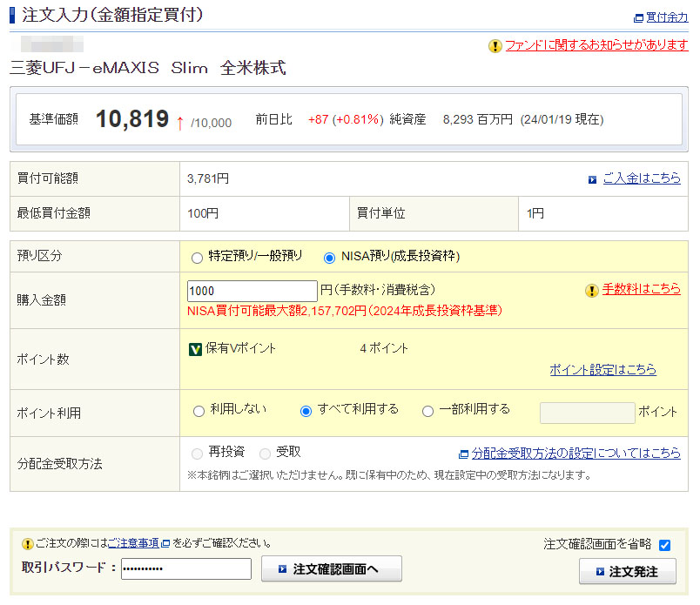Click the warning icon next to 手数料はこちら

pyautogui.click(x=592, y=290)
